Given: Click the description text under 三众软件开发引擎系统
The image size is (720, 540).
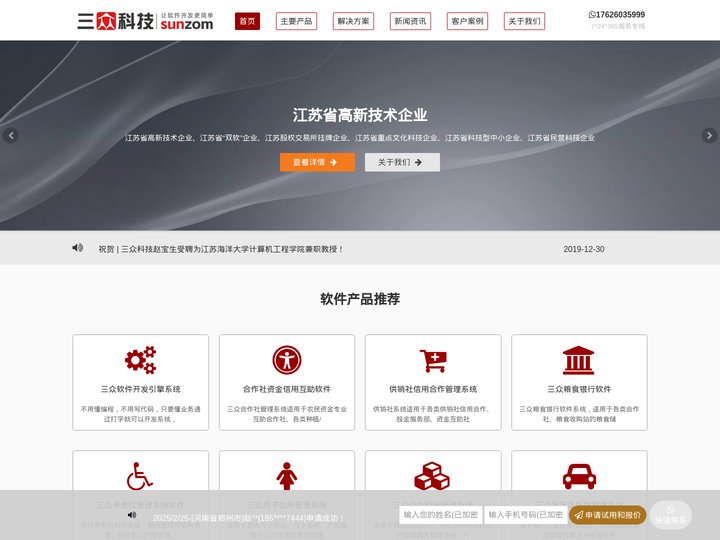Looking at the screenshot, I should coord(141,414).
